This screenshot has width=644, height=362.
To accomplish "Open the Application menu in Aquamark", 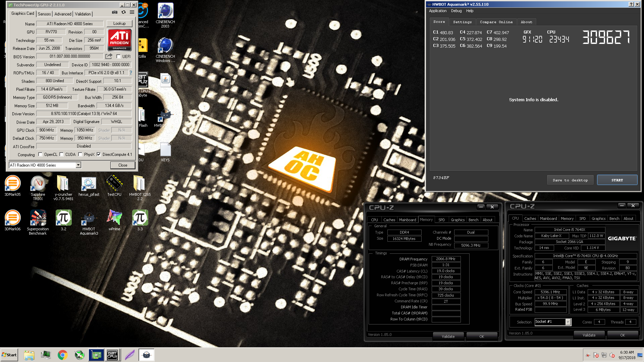I will [438, 11].
